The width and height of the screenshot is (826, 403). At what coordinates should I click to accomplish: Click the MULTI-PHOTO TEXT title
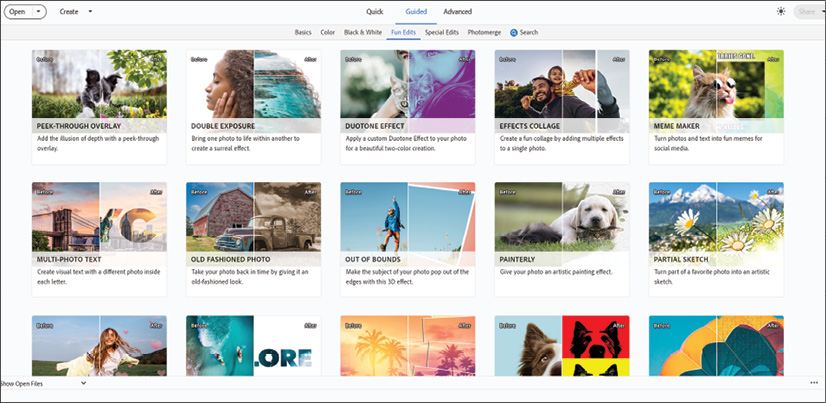tap(69, 260)
